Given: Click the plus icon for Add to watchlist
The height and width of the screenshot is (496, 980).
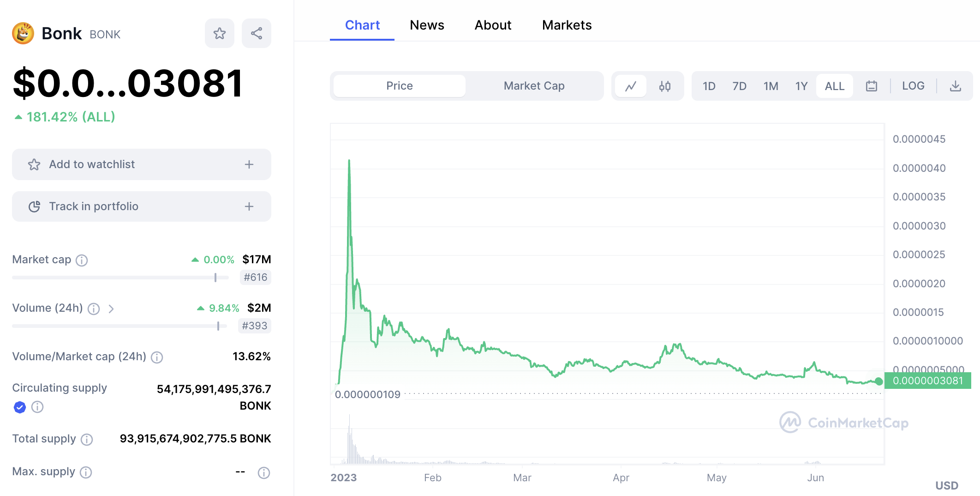Looking at the screenshot, I should tap(249, 164).
